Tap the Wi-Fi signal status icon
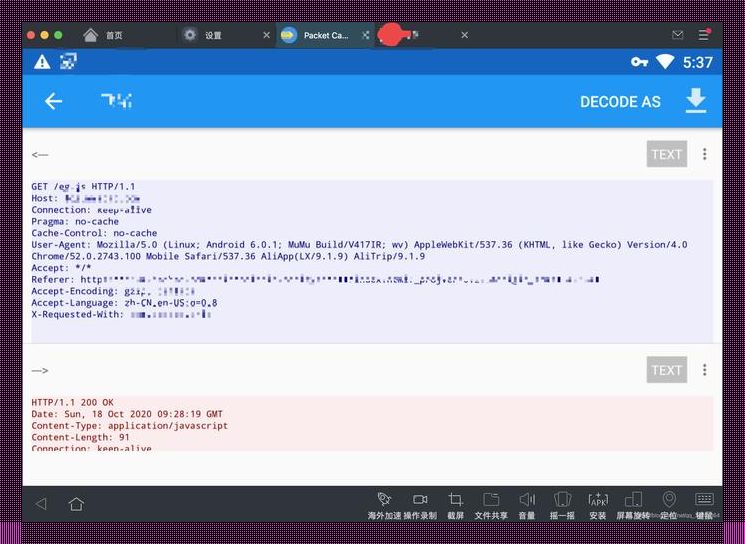This screenshot has height=544, width=745. pos(665,62)
